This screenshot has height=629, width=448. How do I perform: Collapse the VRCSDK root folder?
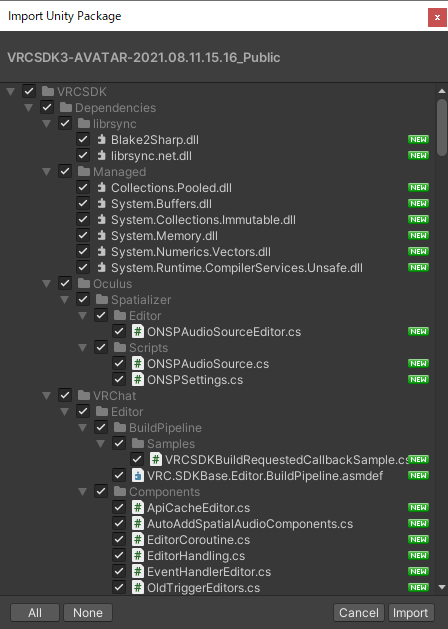[10, 92]
